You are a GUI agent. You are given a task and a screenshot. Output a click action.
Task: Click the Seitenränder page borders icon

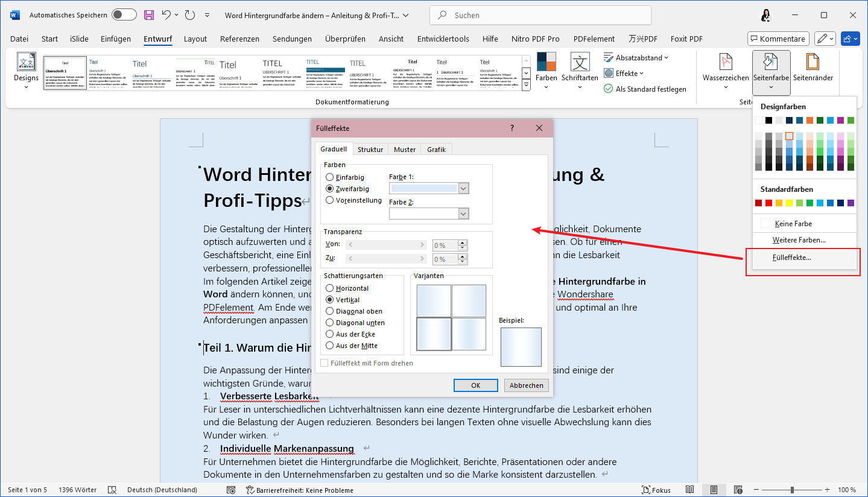[x=813, y=62]
